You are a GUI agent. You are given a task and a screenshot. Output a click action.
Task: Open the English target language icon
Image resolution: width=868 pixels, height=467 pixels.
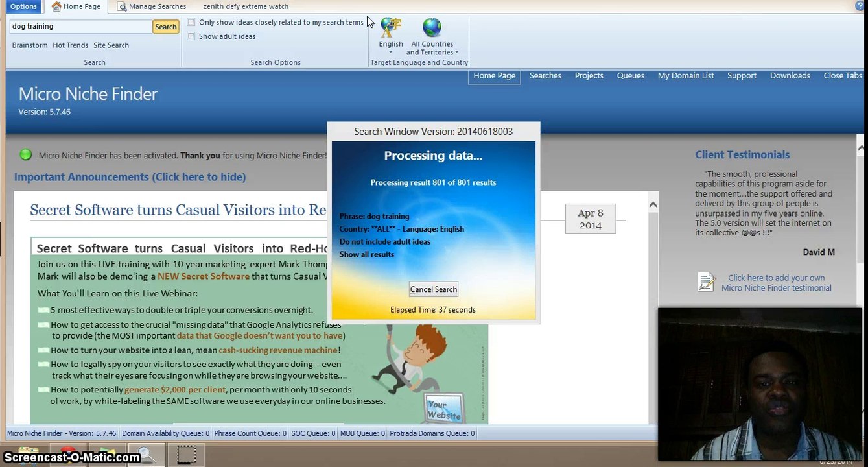tap(391, 28)
